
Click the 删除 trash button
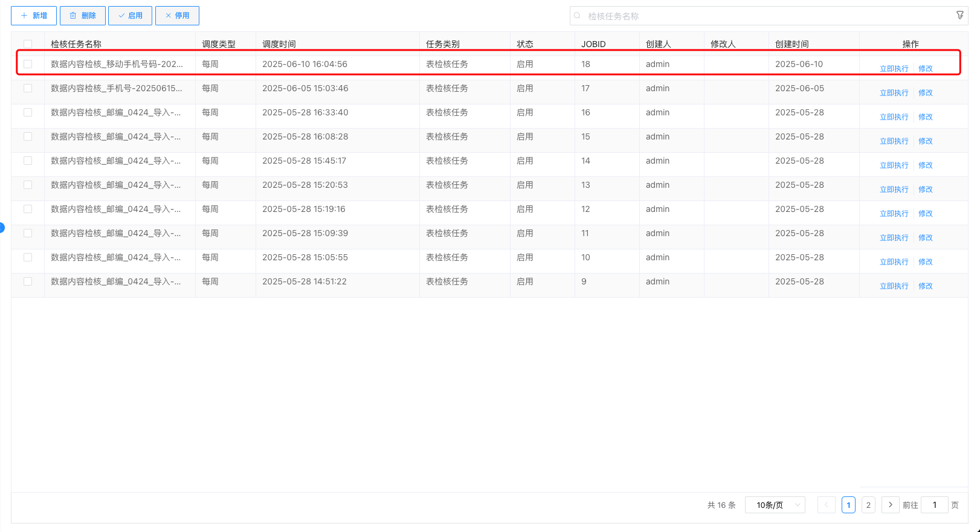[x=83, y=16]
